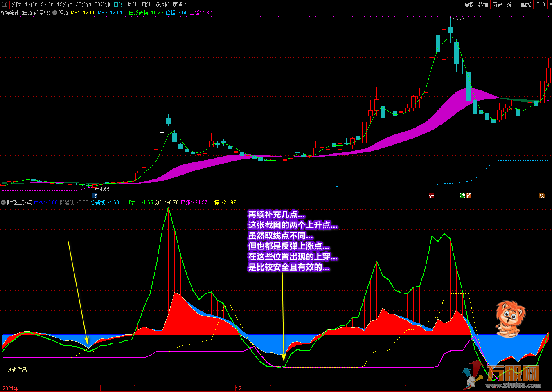Click the panel toggle icon at top-left
This screenshot has width=552, height=392.
click(5, 4)
